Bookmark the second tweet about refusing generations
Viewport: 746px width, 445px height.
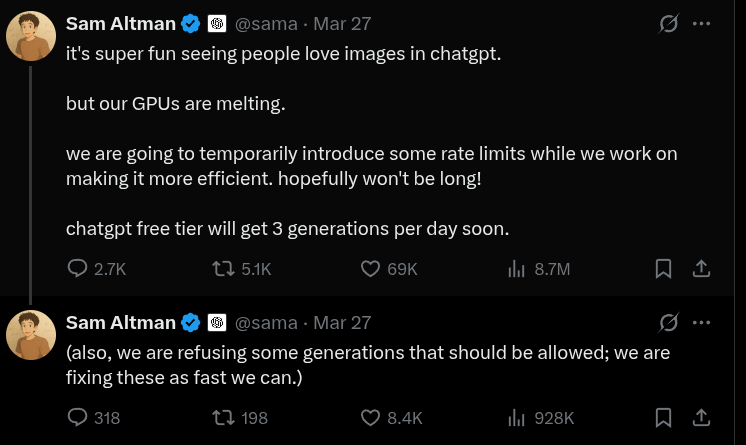tap(662, 417)
